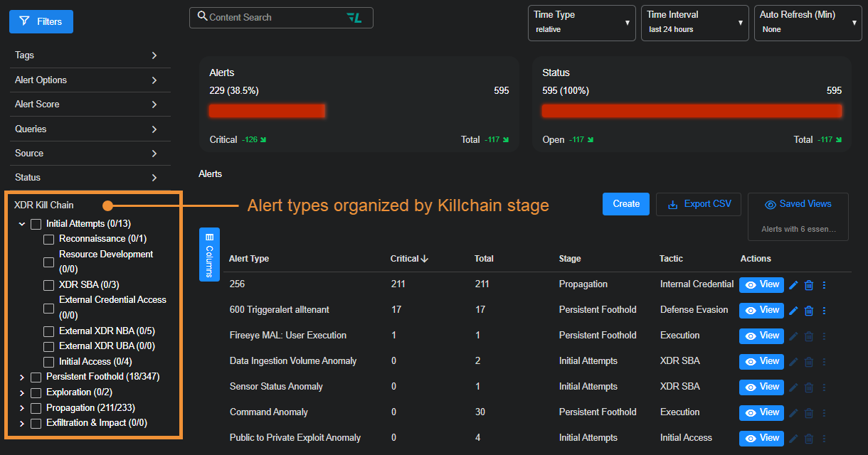Open more options for alert 256

tap(825, 285)
